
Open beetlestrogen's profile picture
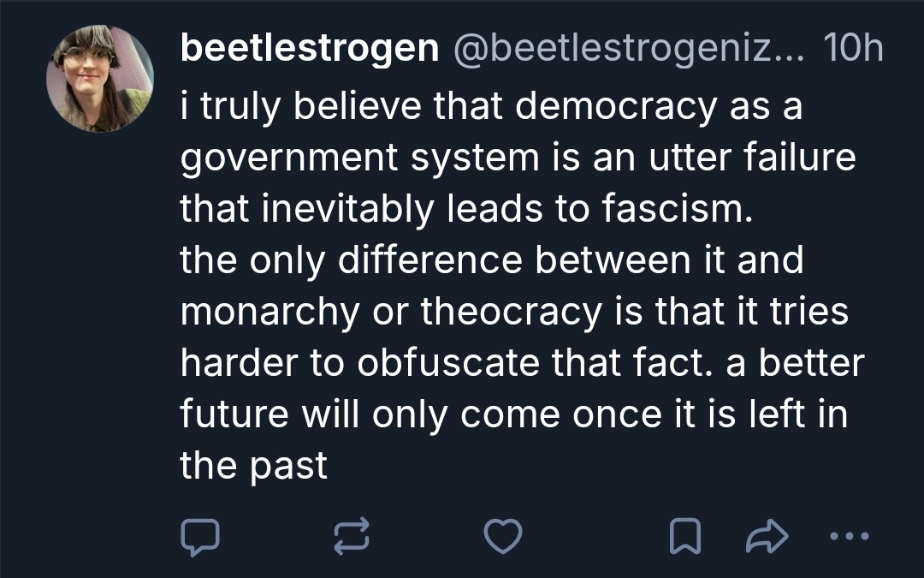point(99,78)
